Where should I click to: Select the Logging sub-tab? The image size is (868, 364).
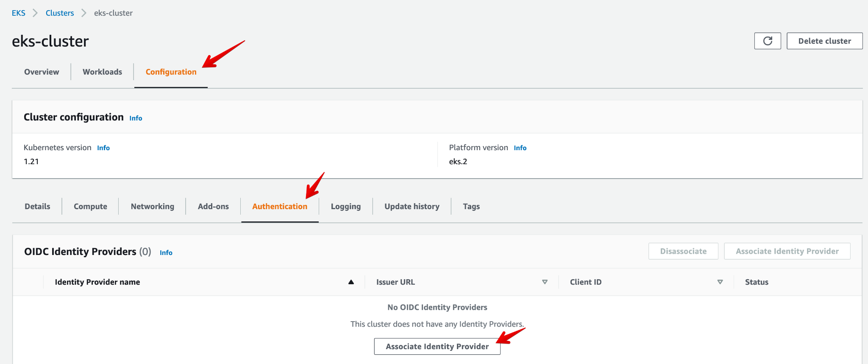click(345, 206)
